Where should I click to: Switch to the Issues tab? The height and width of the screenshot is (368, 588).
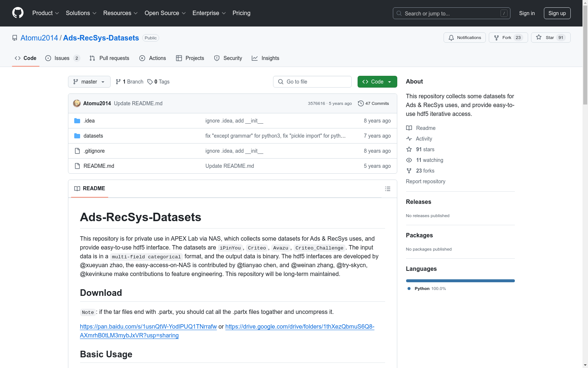click(62, 58)
